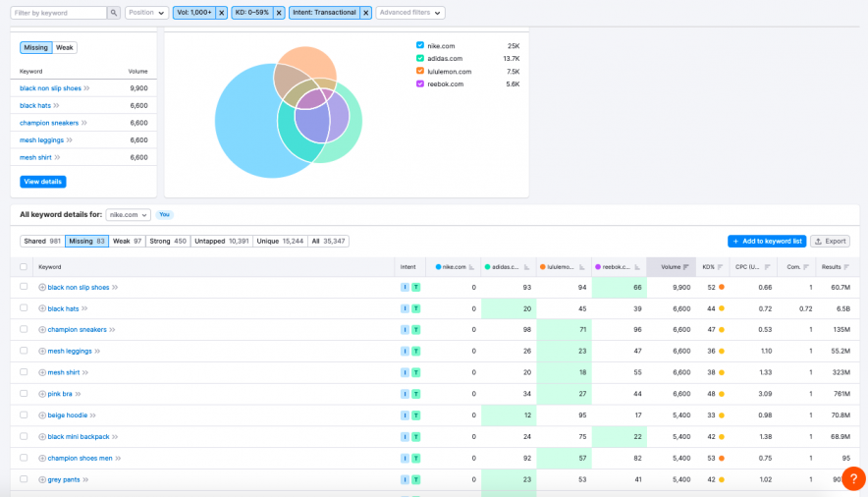The width and height of the screenshot is (868, 497).
Task: Toggle nike.com checkbox in chart legend
Action: 420,45
